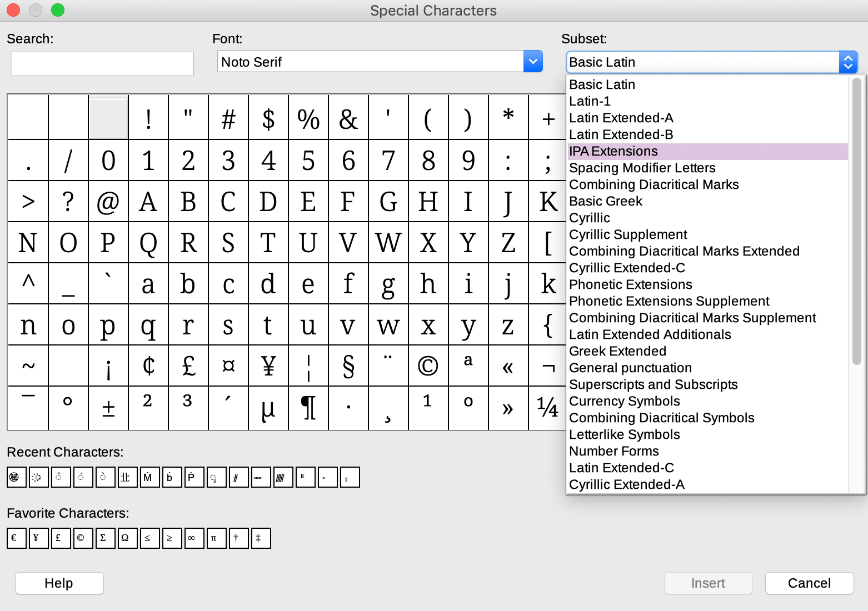Select the one-quarter fraction ¼ cell
The width and height of the screenshot is (868, 611).
[547, 407]
